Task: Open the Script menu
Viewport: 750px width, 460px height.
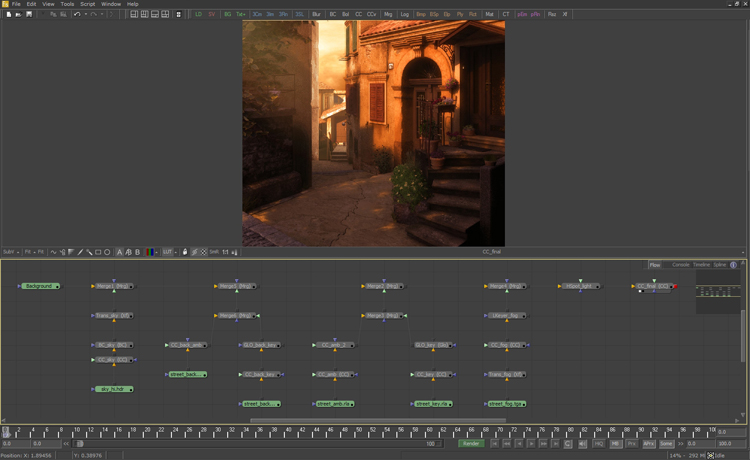Action: [x=88, y=4]
